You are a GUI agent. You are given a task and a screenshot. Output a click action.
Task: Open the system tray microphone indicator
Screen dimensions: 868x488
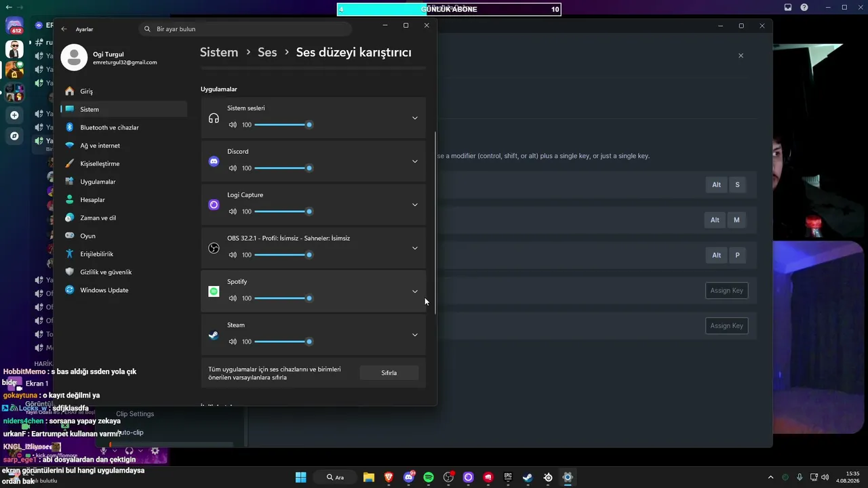(x=800, y=477)
